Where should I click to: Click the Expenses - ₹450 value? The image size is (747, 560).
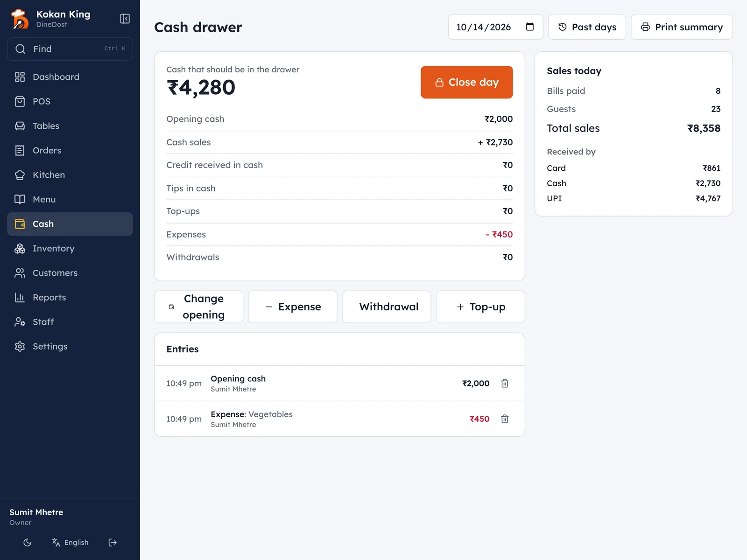(x=499, y=234)
